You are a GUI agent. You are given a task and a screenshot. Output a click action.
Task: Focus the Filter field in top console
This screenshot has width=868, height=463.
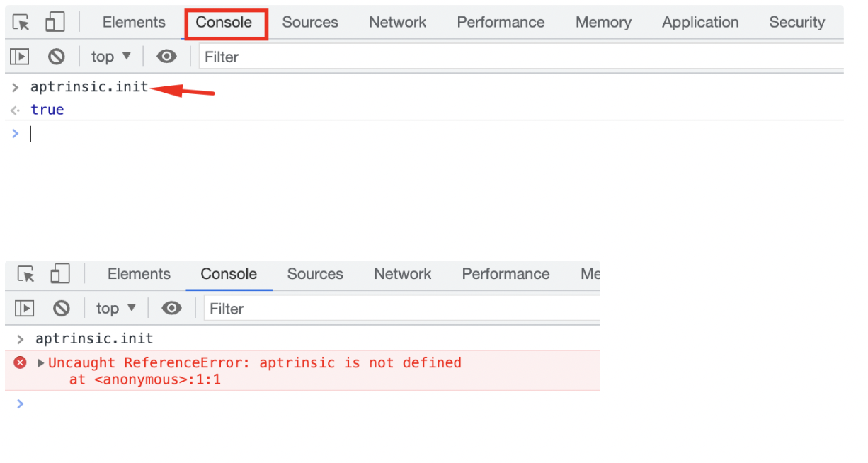(521, 57)
